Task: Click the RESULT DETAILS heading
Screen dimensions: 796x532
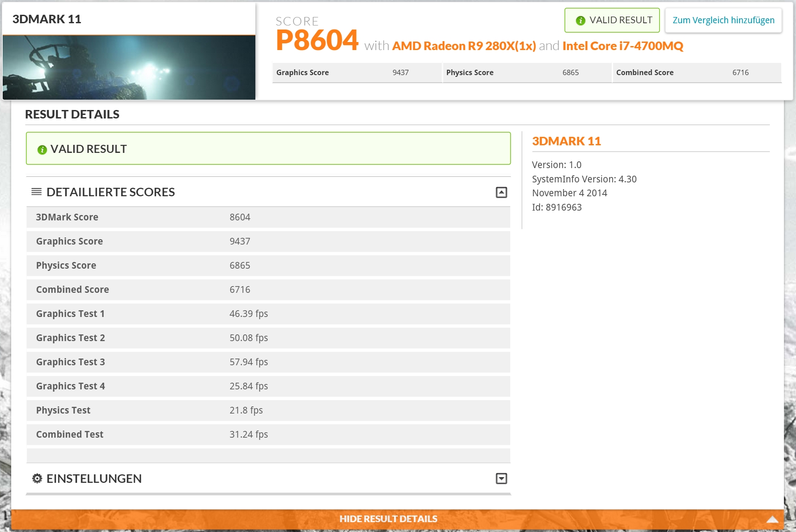Action: 72,114
